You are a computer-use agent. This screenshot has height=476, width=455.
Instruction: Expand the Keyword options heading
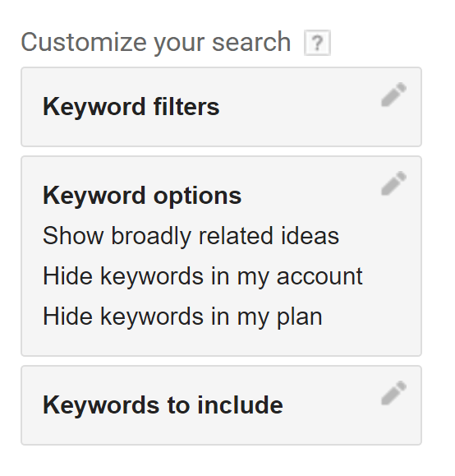click(x=142, y=196)
